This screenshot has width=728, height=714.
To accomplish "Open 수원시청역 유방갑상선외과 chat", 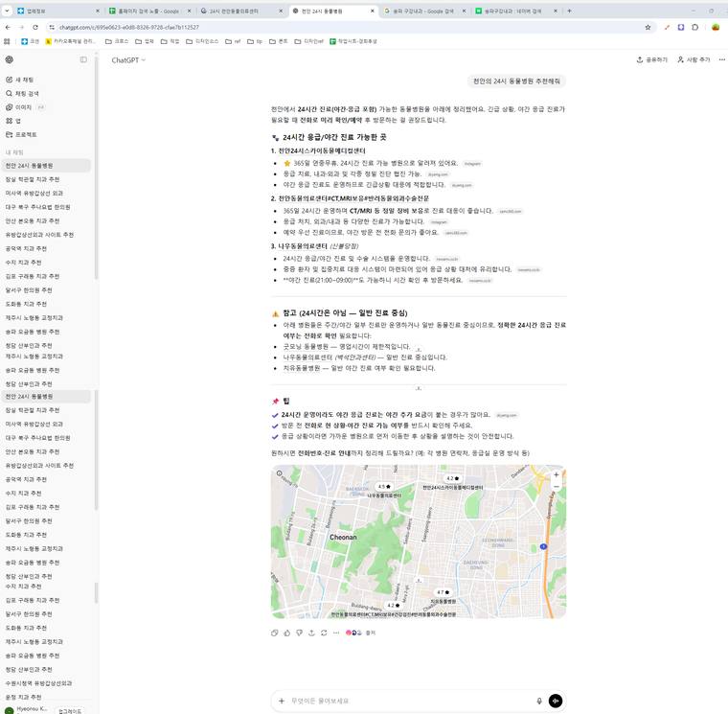I will click(x=38, y=683).
